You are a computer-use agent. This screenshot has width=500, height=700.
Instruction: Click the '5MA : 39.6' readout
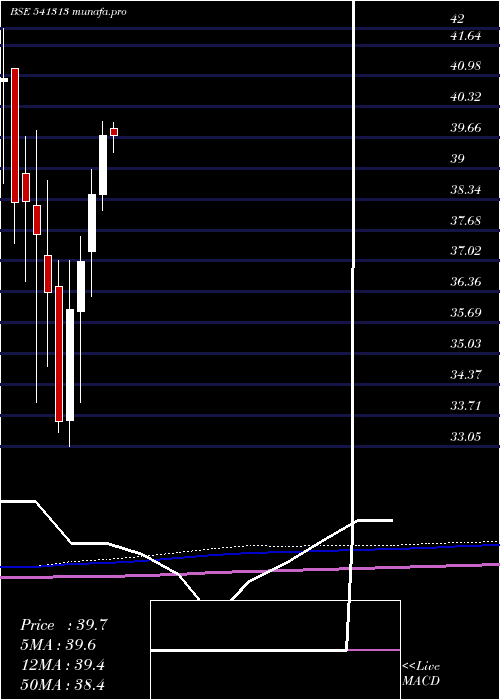point(58,645)
